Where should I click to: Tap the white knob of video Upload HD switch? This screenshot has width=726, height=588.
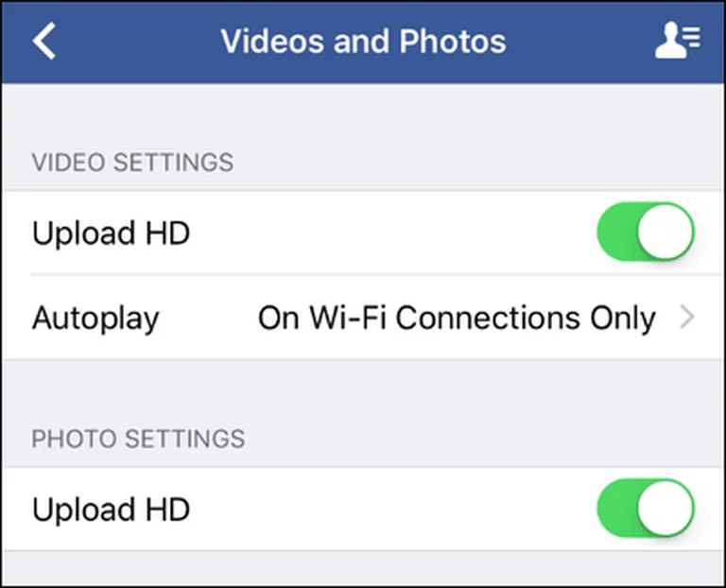665,232
